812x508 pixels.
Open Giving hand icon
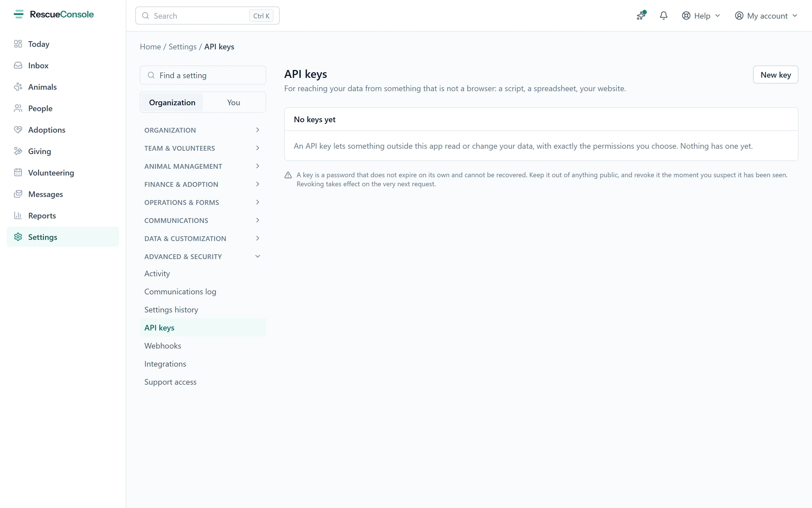point(18,151)
